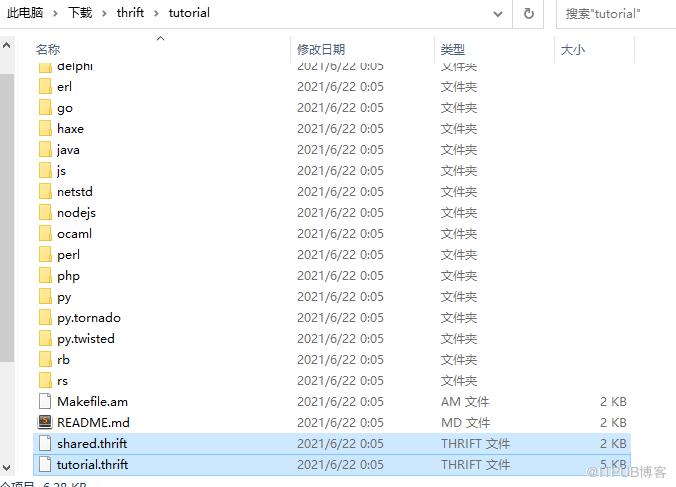Expand chevron after 下载 in breadcrumb
676x487 pixels.
tap(104, 13)
